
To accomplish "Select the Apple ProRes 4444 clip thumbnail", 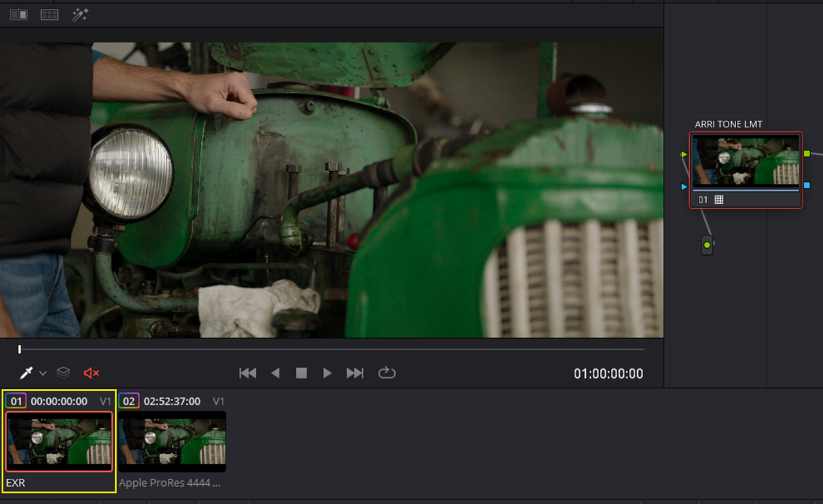I will pyautogui.click(x=172, y=442).
